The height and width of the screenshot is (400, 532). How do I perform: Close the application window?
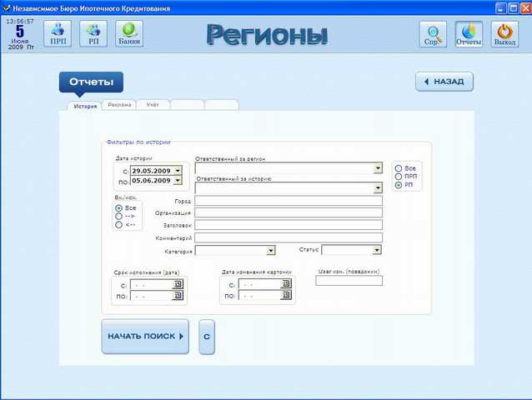526,7
